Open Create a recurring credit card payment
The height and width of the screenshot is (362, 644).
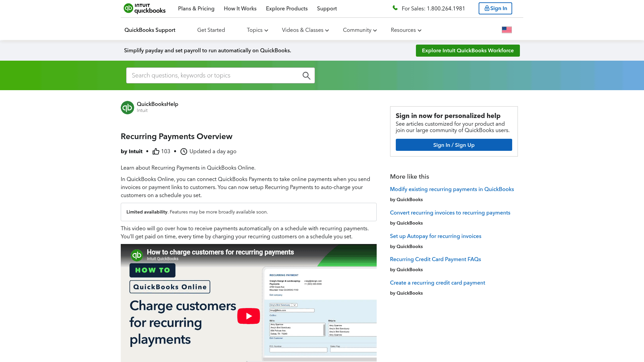point(437,283)
